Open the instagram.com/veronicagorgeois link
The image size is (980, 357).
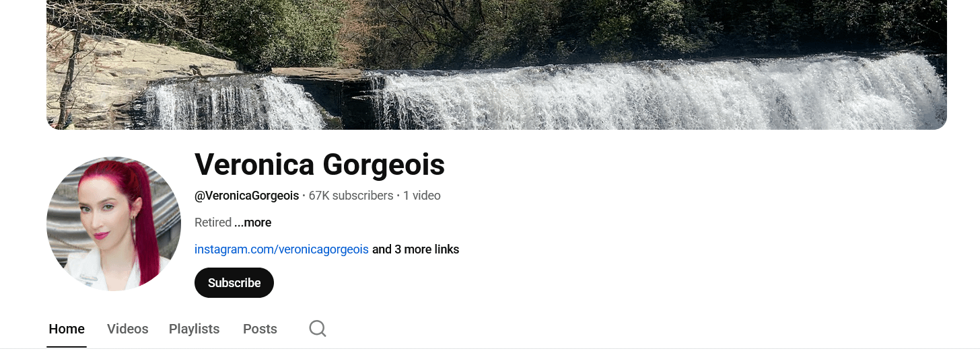(281, 249)
